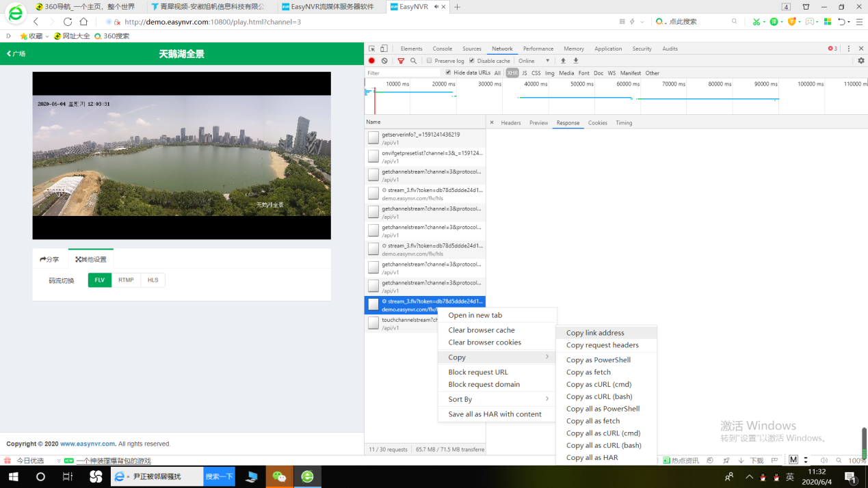
Task: Toggle the network filter funnel icon
Action: (x=401, y=61)
